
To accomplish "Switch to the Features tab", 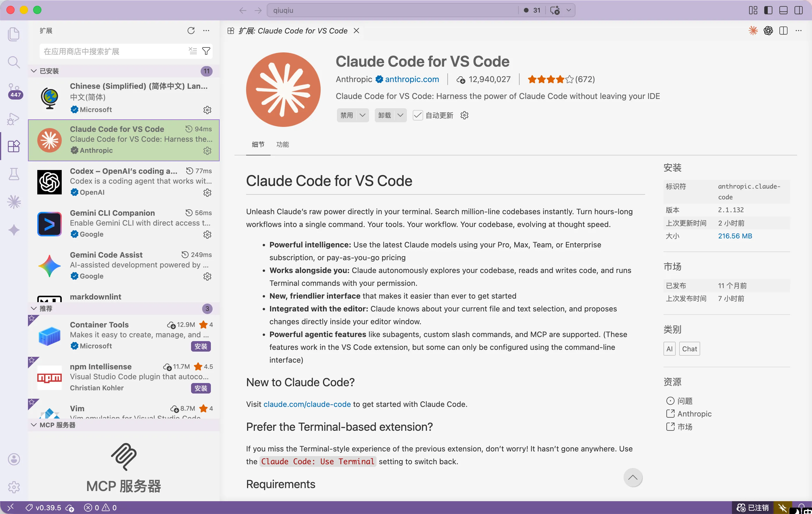I will click(283, 144).
